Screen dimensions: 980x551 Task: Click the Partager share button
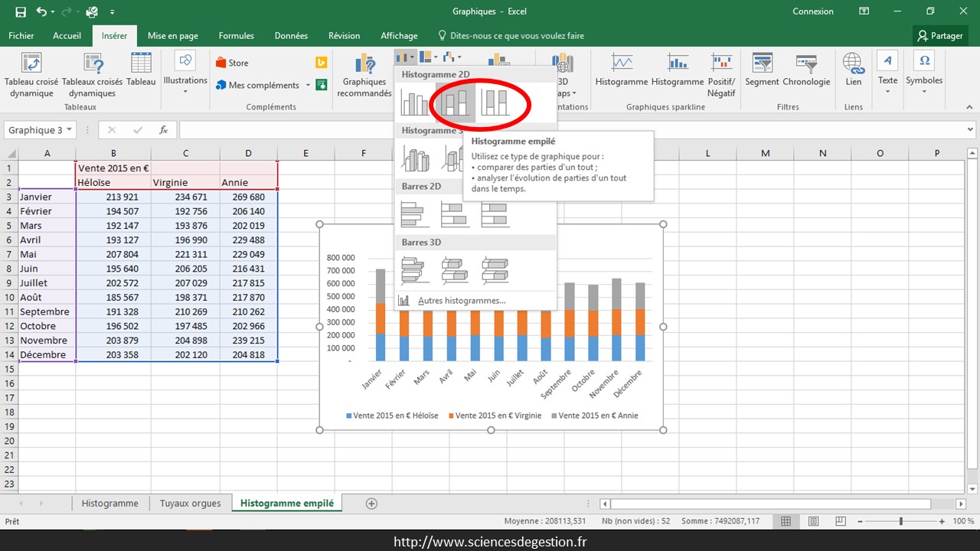(940, 35)
